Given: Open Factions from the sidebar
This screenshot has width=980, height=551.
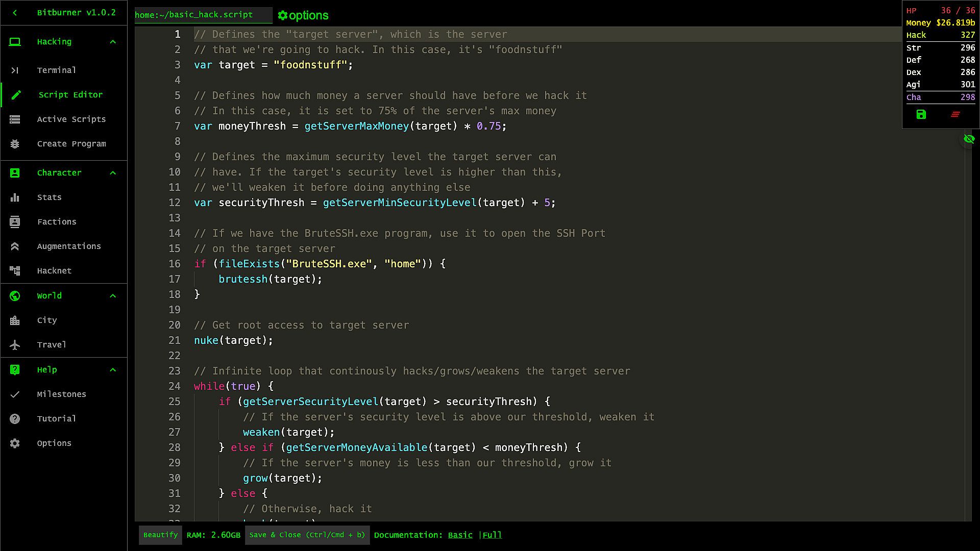Looking at the screenshot, I should tap(56, 222).
